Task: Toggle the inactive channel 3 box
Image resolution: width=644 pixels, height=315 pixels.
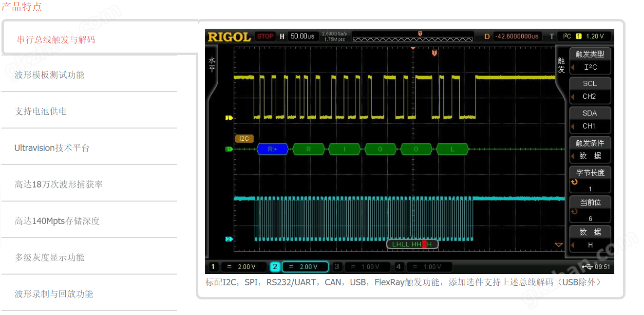Action: pos(363,267)
